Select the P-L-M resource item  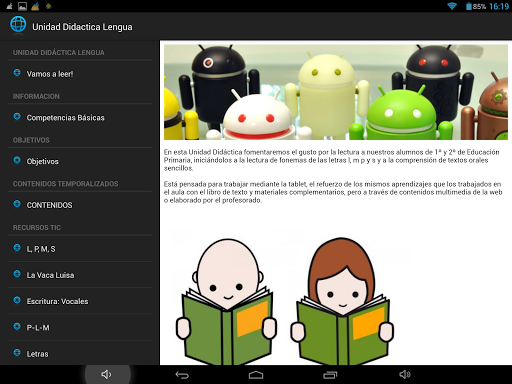coord(80,327)
